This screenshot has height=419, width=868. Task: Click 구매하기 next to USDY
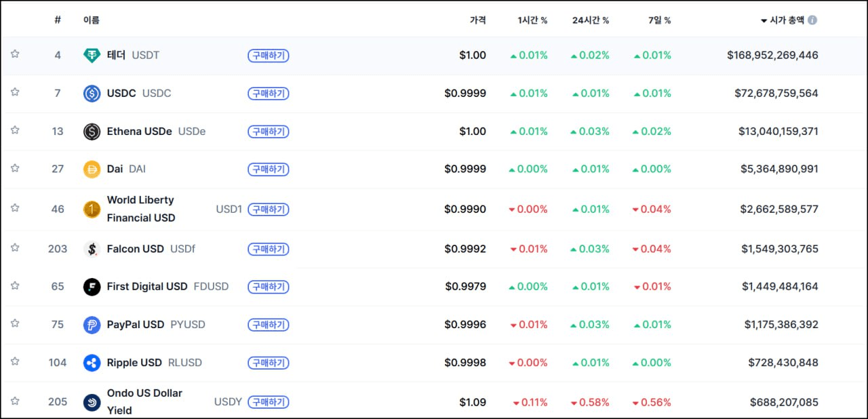pos(269,402)
